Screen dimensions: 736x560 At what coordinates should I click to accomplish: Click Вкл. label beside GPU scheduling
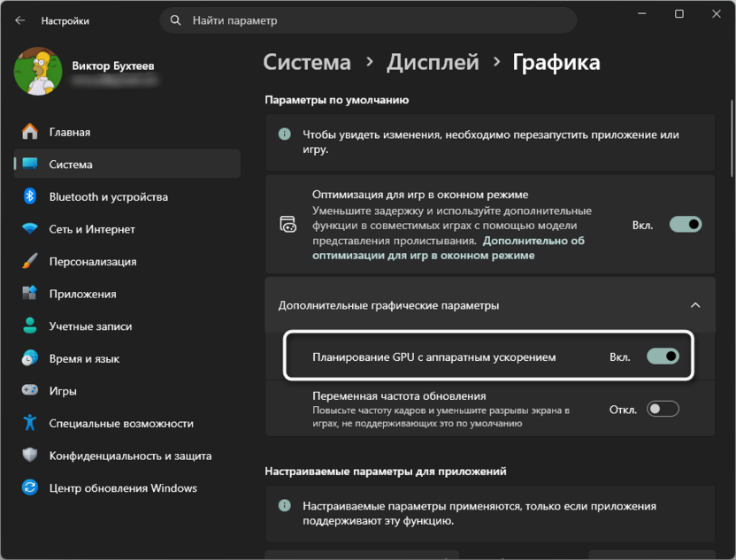(x=620, y=357)
